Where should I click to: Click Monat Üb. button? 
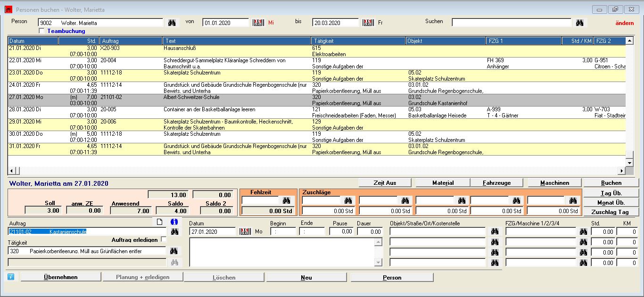click(x=611, y=202)
